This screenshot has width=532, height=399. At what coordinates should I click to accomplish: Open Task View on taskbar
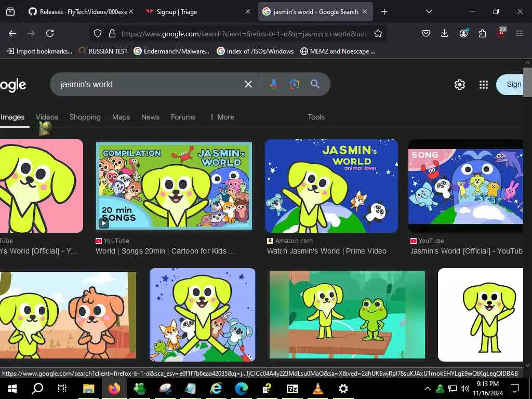coord(62,388)
